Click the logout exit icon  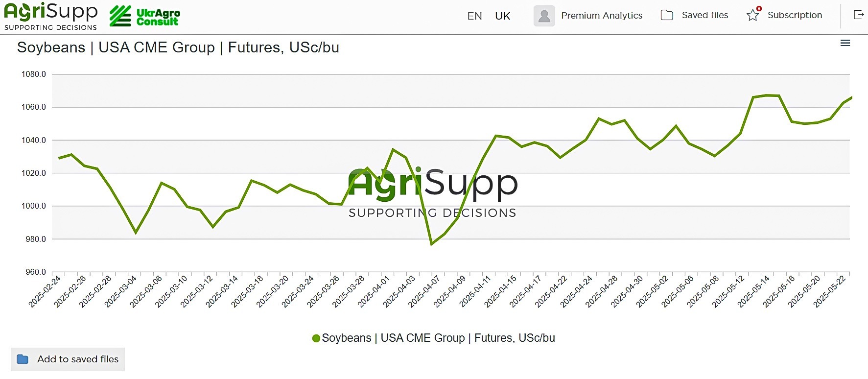coord(859,15)
